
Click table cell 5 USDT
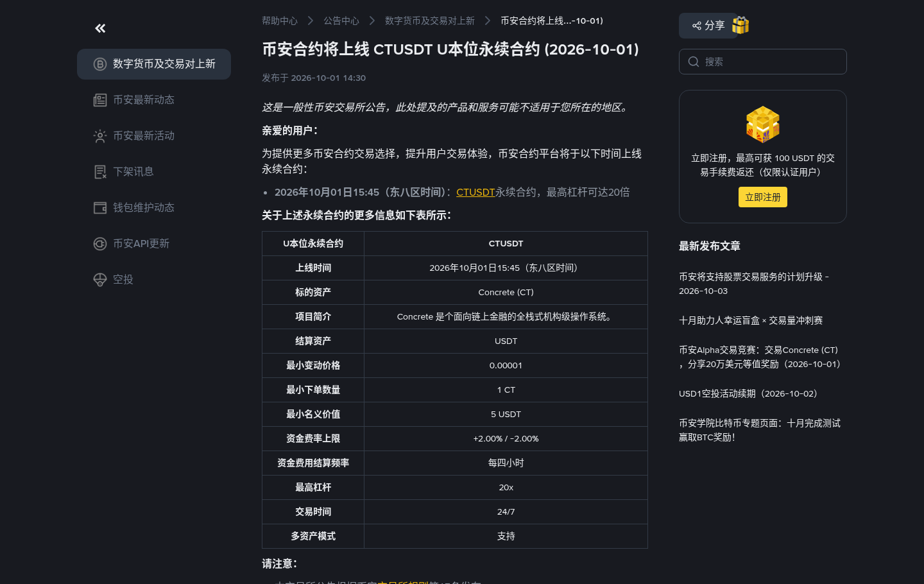click(506, 414)
